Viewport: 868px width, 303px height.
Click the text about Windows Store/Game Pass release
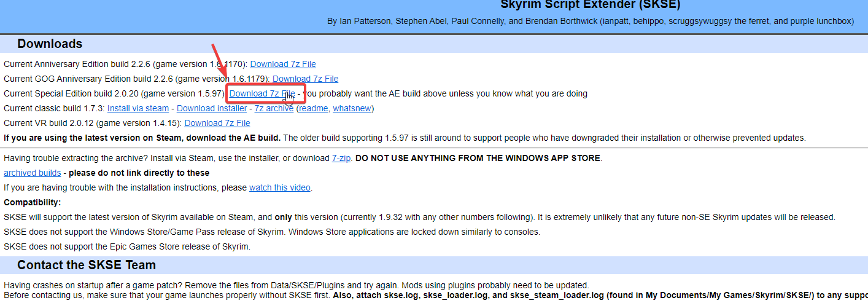click(272, 232)
